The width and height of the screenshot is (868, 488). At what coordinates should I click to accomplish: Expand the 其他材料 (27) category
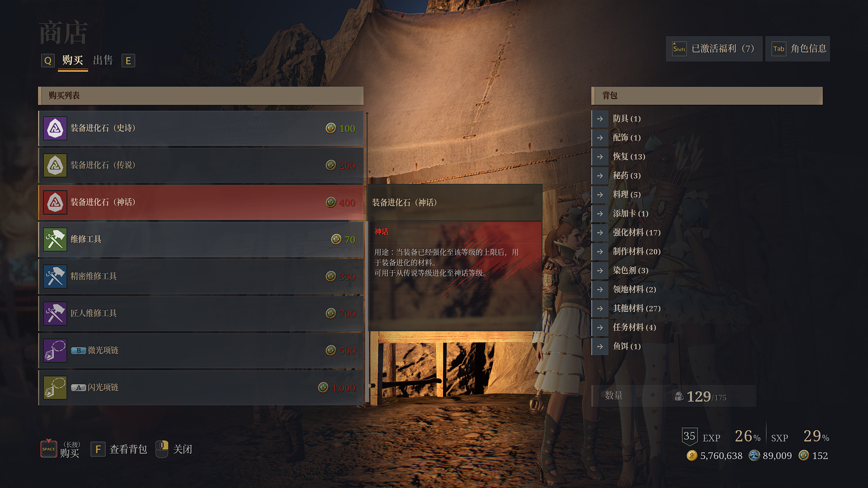click(600, 309)
